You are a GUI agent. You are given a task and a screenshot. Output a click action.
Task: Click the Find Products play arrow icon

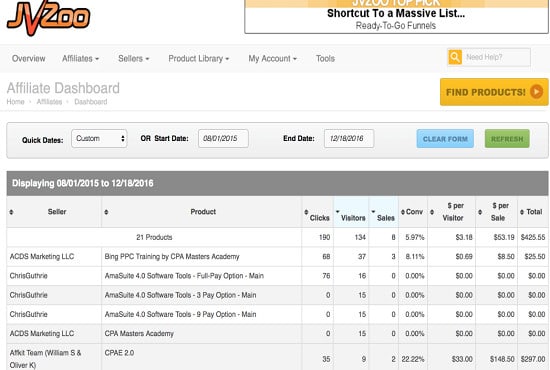pos(536,92)
